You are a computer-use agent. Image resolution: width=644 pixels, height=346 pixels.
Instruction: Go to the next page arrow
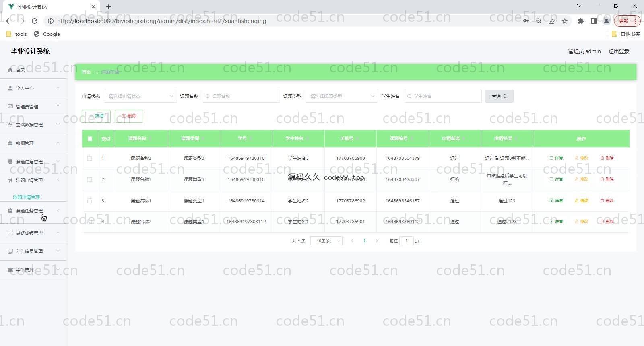click(377, 241)
